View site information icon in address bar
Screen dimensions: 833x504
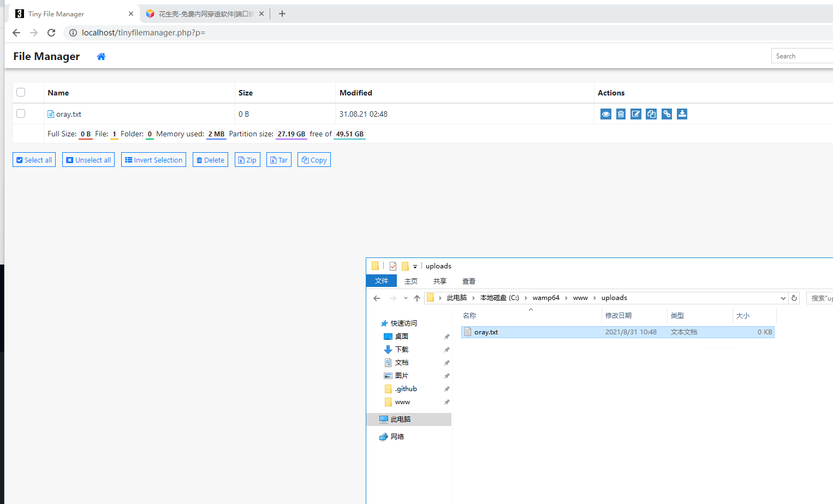pyautogui.click(x=73, y=33)
